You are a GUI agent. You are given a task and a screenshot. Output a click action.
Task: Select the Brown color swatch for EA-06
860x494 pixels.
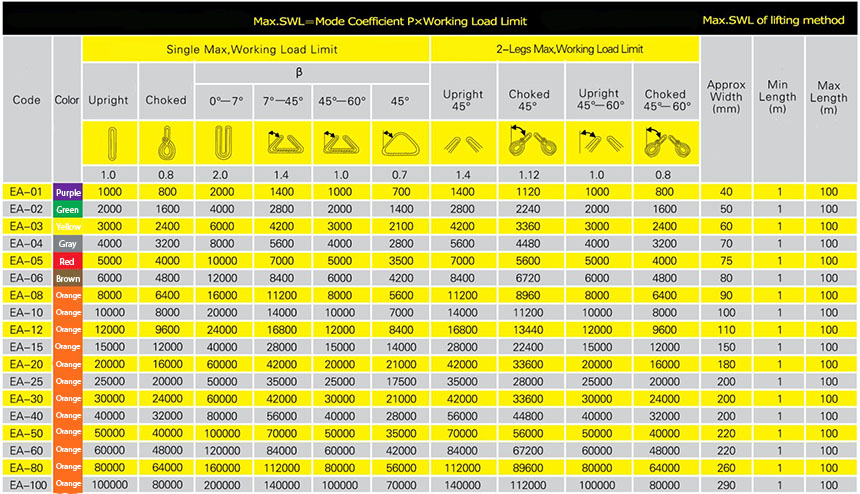68,278
